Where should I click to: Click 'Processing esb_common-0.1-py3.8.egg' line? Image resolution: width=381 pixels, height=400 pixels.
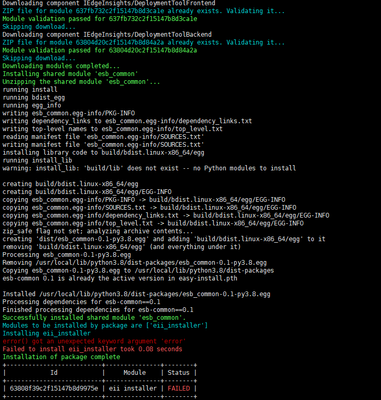[67, 255]
